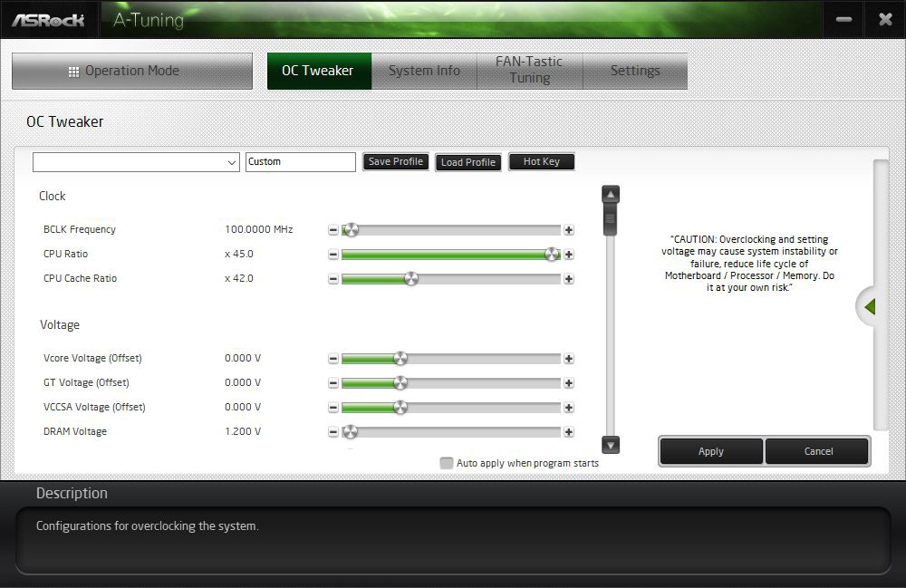The height and width of the screenshot is (588, 906).
Task: Click the BCLK Frequency slider handle
Action: (x=351, y=230)
